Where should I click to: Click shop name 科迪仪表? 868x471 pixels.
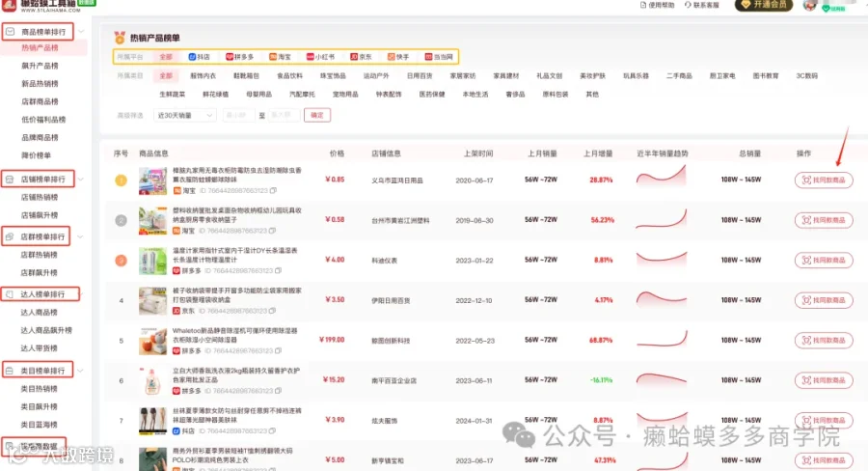pos(384,261)
